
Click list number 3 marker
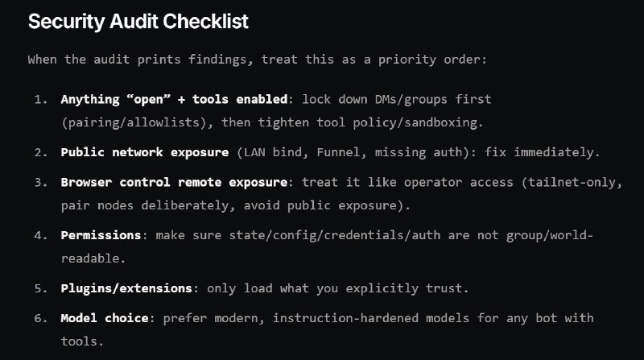[40, 182]
